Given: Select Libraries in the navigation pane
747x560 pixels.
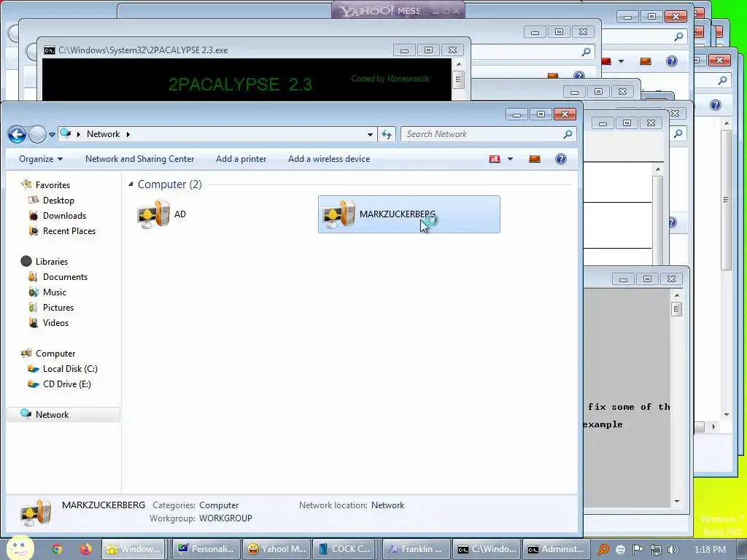Looking at the screenshot, I should (x=52, y=262).
